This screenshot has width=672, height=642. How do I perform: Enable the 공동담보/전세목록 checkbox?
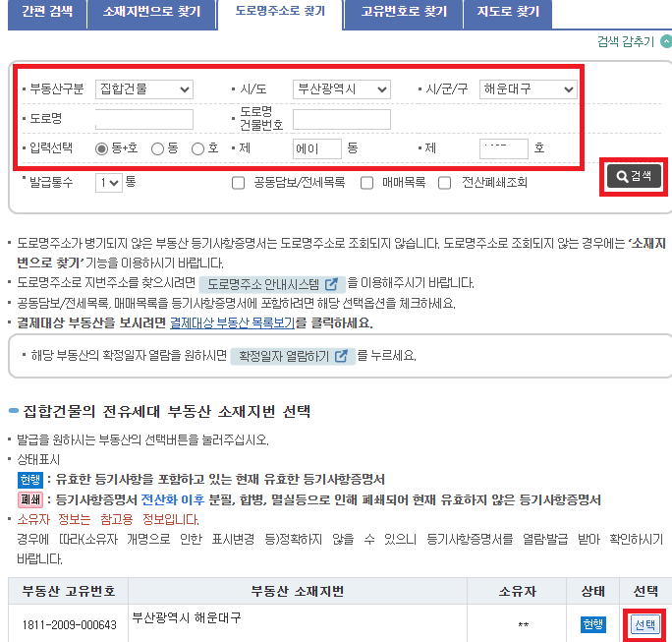coord(238,183)
